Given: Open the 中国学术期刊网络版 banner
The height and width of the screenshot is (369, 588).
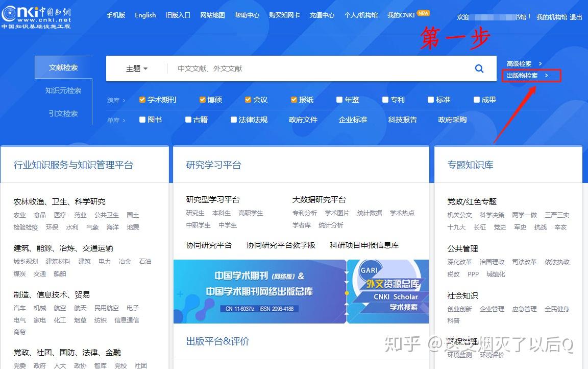Looking at the screenshot, I should (259, 291).
